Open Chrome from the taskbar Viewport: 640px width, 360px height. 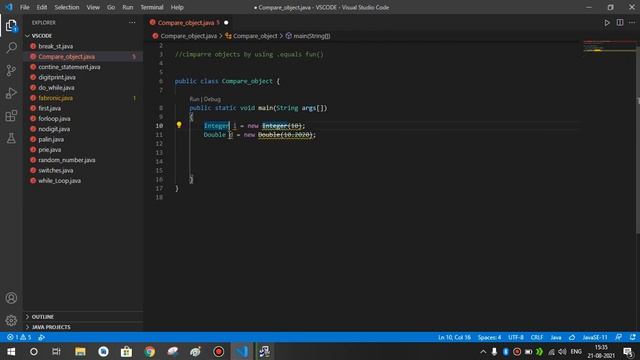click(149, 351)
